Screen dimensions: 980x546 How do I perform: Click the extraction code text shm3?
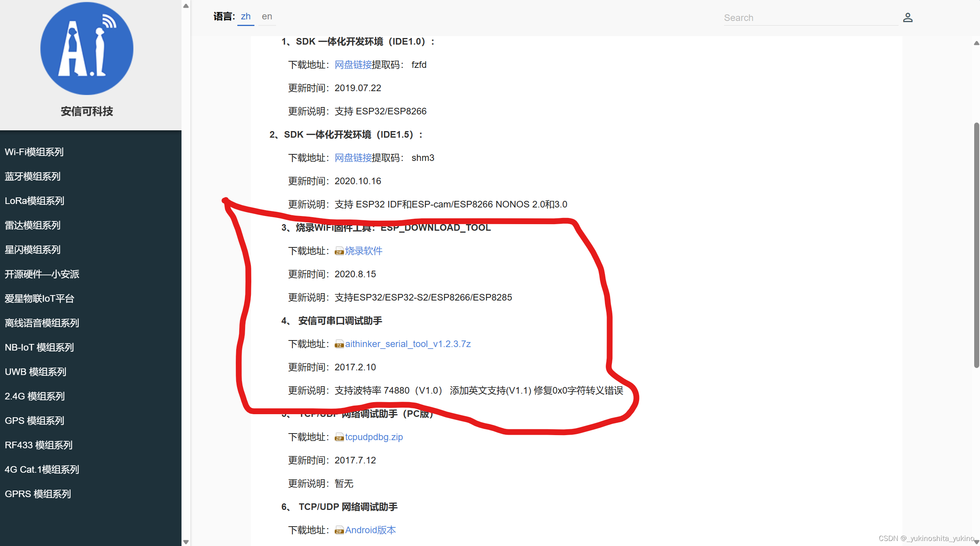423,158
